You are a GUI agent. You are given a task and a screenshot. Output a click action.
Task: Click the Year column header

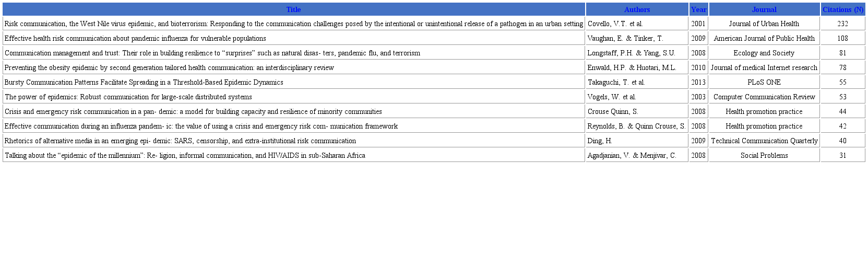point(698,9)
